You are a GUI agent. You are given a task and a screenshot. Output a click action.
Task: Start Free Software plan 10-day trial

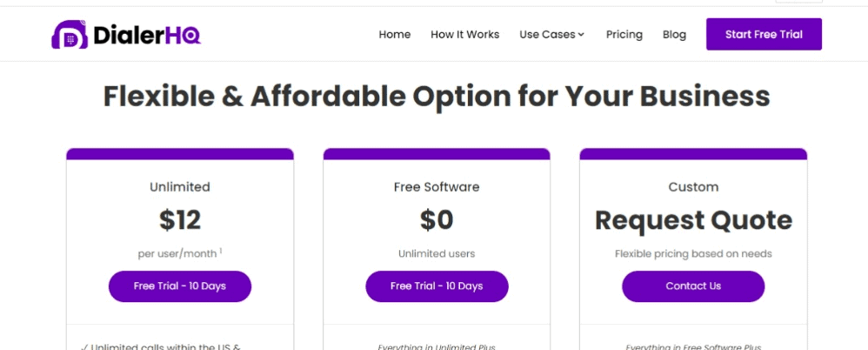coord(437,286)
